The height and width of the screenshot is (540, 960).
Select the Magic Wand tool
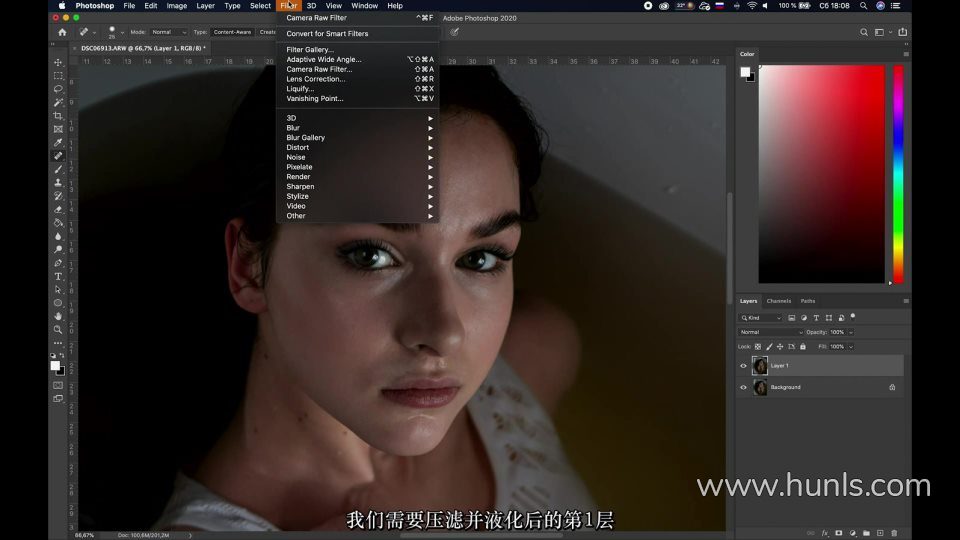tap(58, 102)
